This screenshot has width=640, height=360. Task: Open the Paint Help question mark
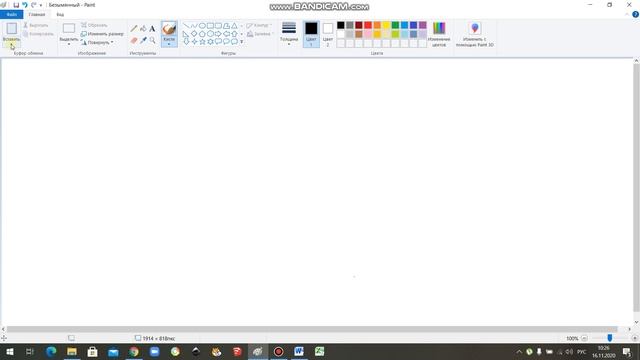click(636, 14)
